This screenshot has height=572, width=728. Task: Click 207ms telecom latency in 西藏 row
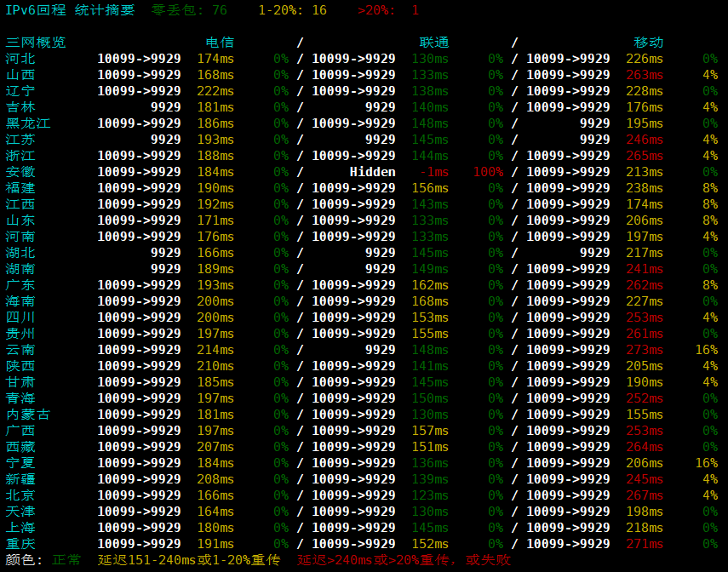215,447
